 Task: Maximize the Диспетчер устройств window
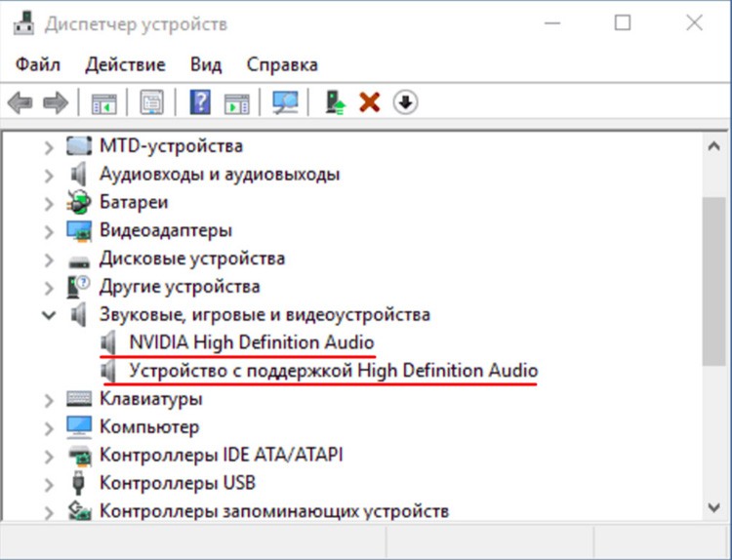tap(623, 22)
